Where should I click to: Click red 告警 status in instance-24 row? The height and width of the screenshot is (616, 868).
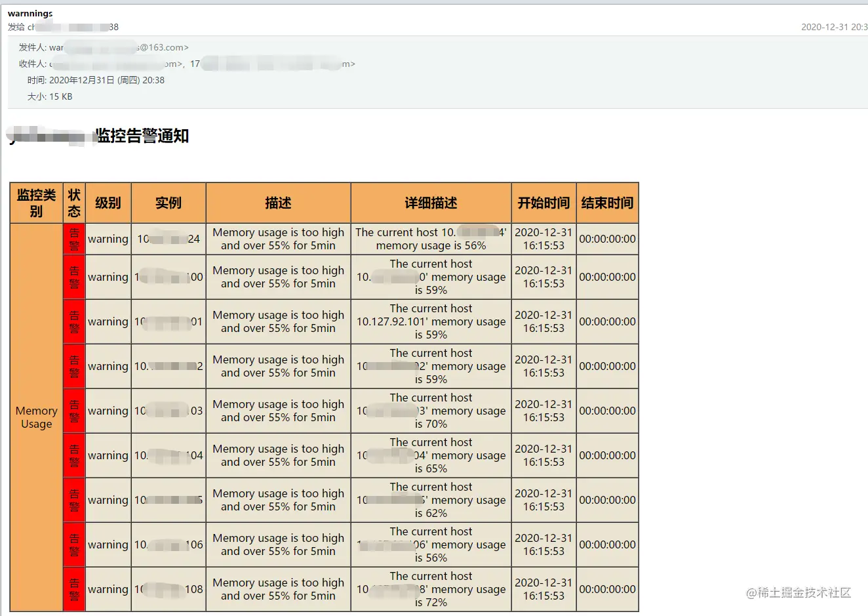pos(74,239)
